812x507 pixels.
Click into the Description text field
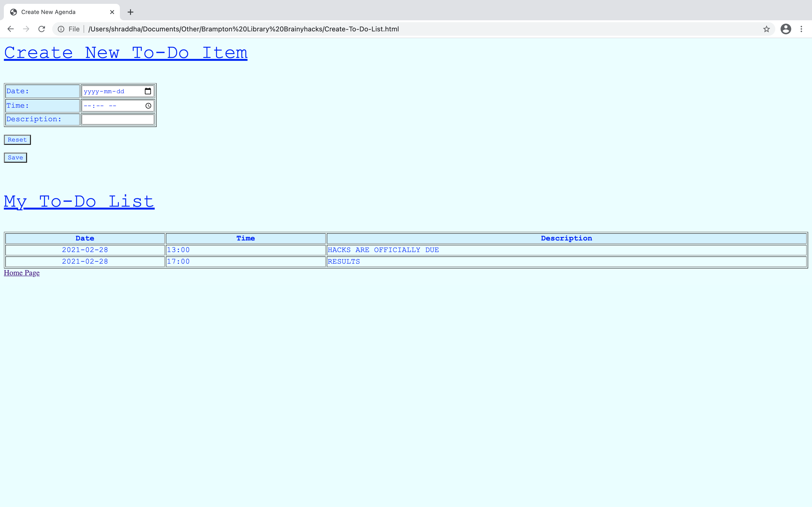click(118, 119)
